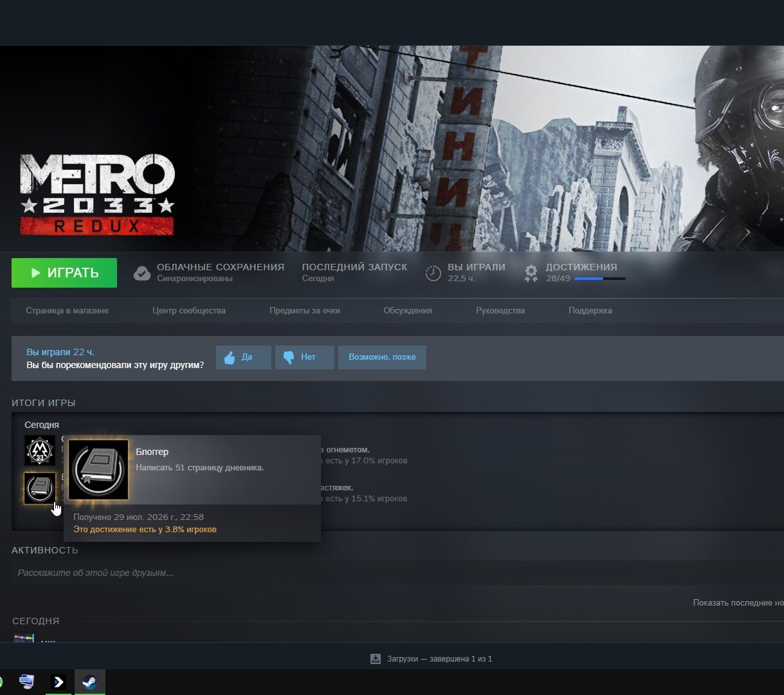
Task: Go to Обсуждения tab
Action: click(x=408, y=310)
